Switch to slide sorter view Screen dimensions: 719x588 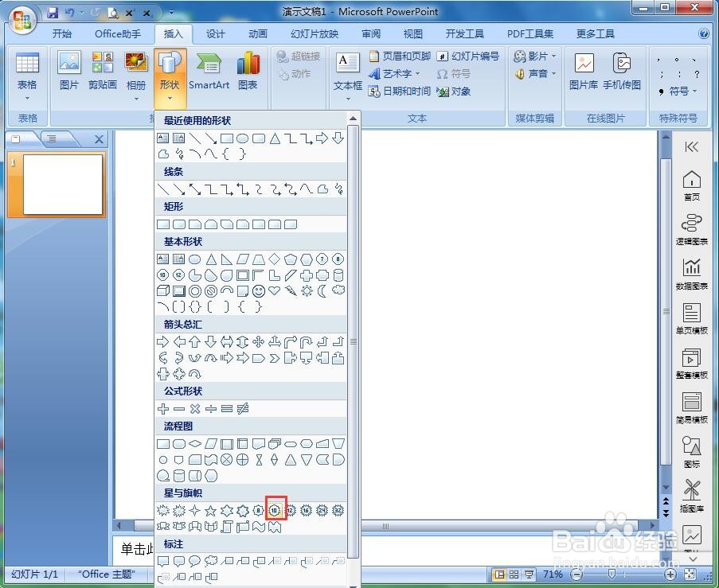pyautogui.click(x=514, y=574)
